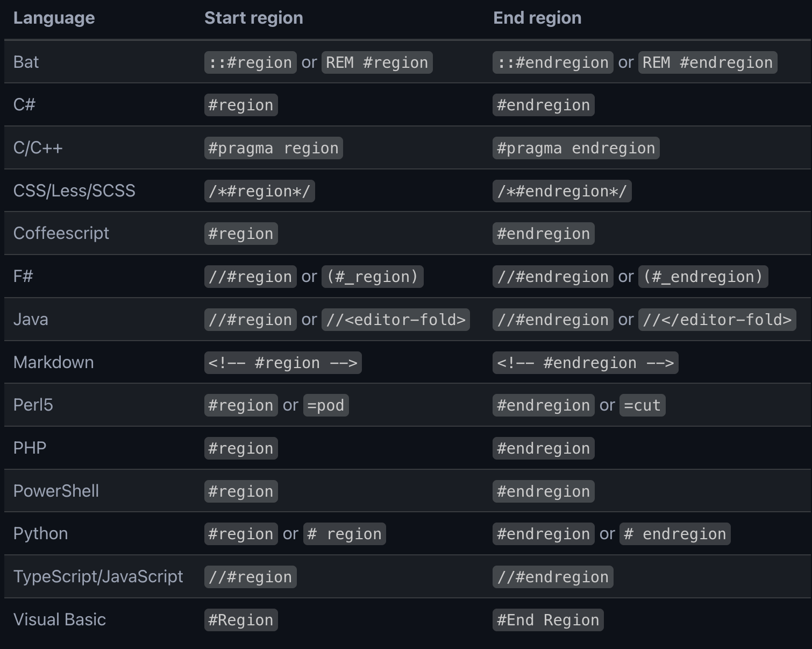812x649 pixels.
Task: Click the Start region column header
Action: [253, 18]
